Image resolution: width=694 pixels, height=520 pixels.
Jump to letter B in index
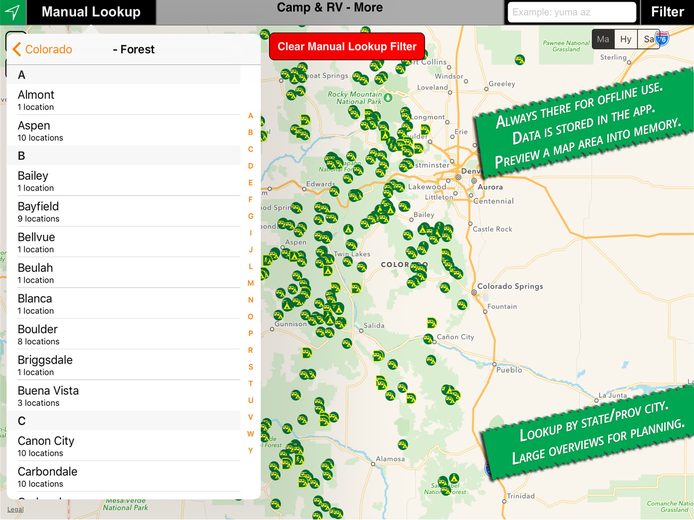point(251,132)
